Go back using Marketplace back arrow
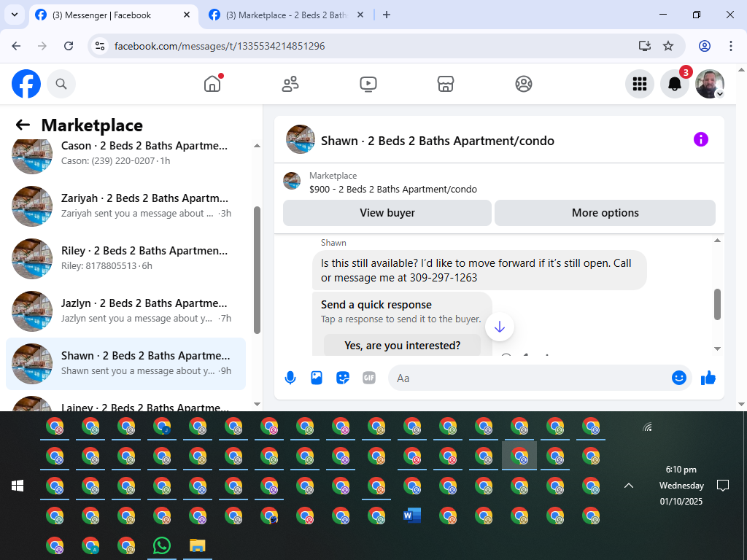The width and height of the screenshot is (747, 560). tap(23, 125)
